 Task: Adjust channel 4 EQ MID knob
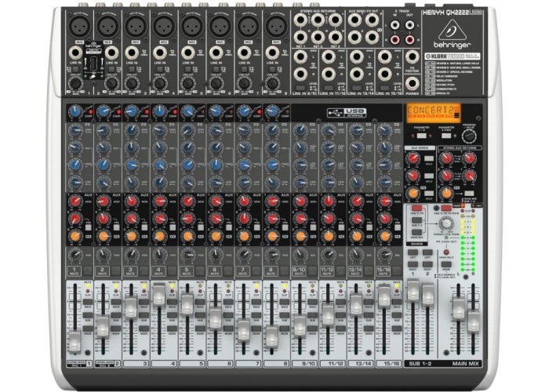(160, 147)
